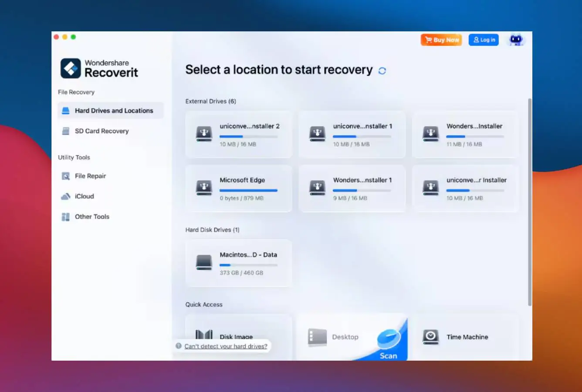
Task: Select the Wonders...Installer drive name
Action: 474,126
